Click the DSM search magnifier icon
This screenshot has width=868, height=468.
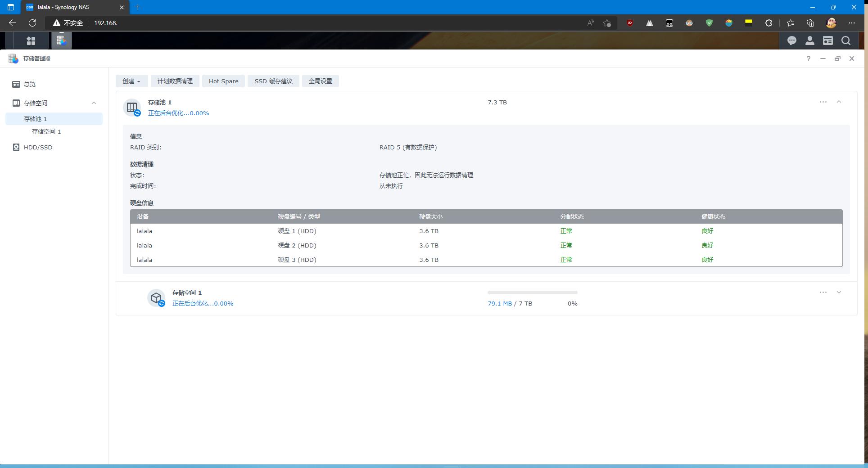point(845,41)
